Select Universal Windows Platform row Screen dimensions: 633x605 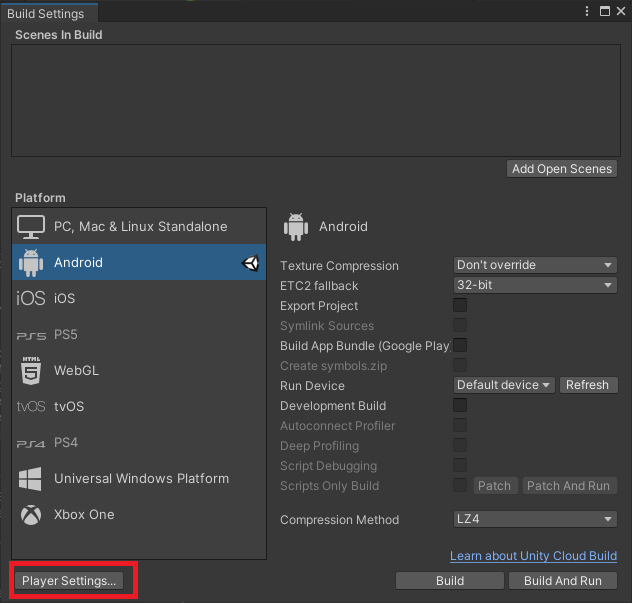(x=139, y=479)
